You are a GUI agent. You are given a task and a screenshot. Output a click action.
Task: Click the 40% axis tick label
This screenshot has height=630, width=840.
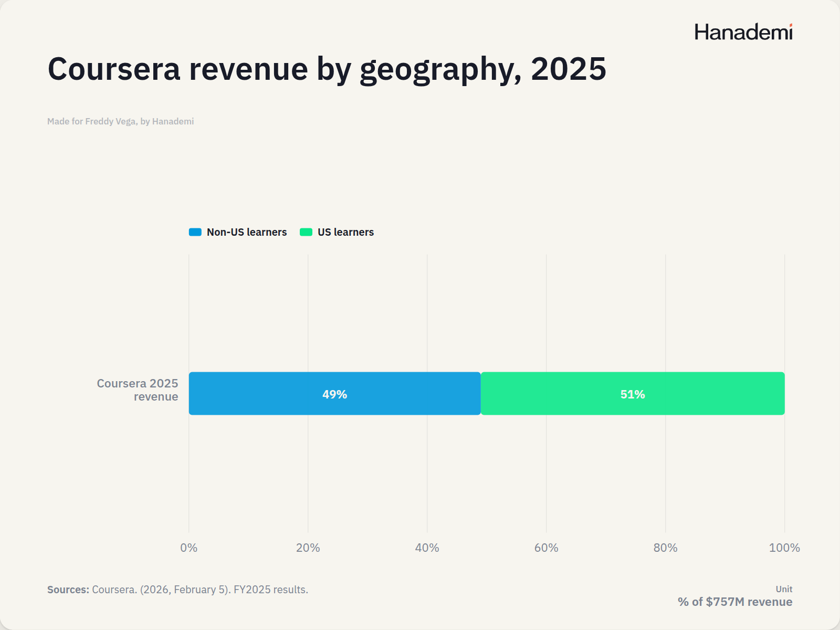coord(427,548)
